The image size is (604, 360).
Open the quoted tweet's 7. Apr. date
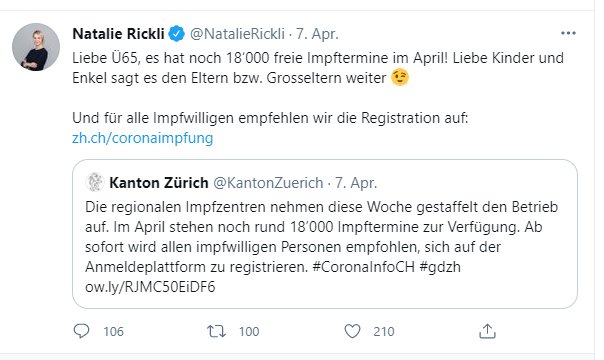click(356, 183)
